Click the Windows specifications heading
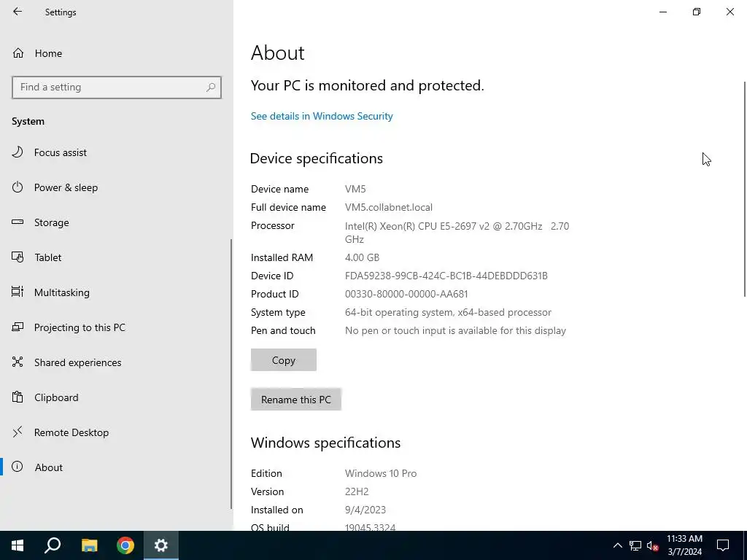 (325, 443)
